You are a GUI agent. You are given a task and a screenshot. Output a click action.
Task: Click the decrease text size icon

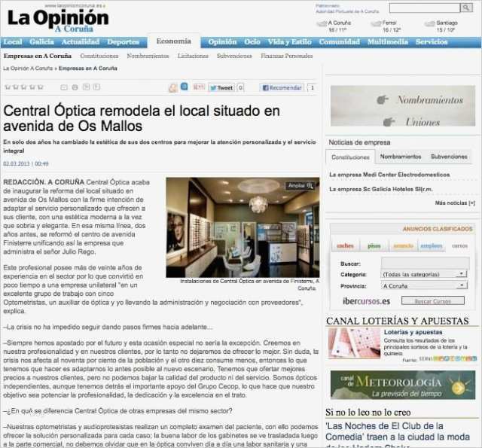coord(97,87)
